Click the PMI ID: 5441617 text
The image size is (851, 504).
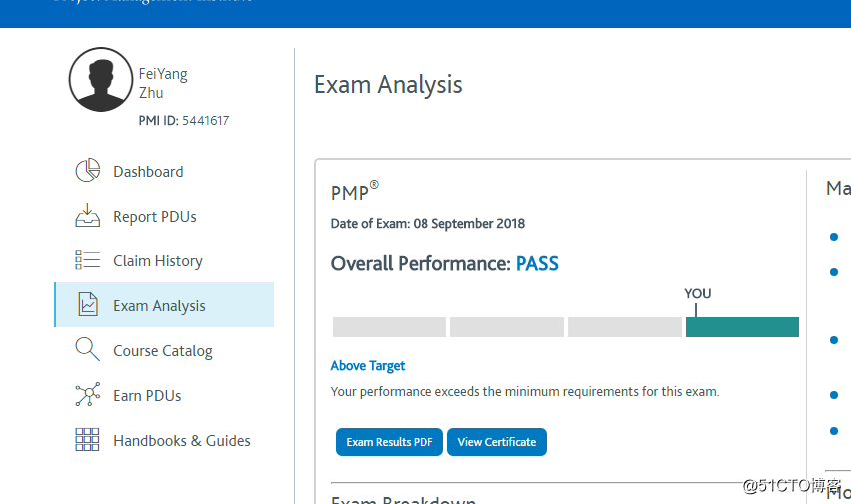(184, 120)
